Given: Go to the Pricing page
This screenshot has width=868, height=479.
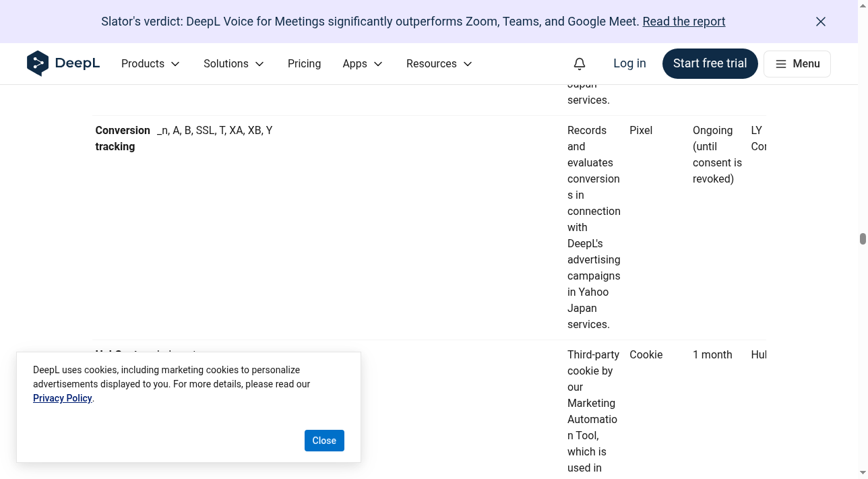Looking at the screenshot, I should coord(304,63).
